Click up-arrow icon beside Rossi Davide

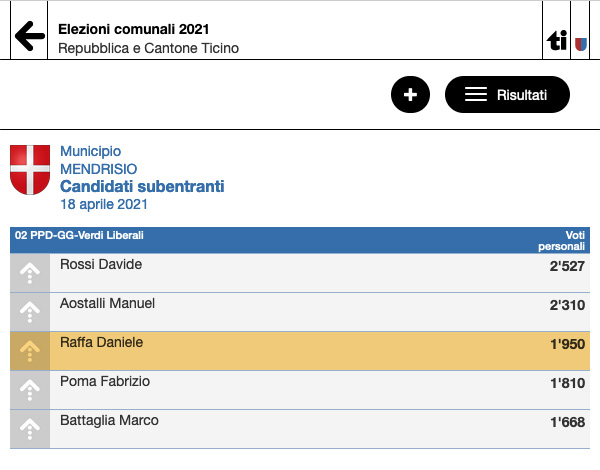30,273
